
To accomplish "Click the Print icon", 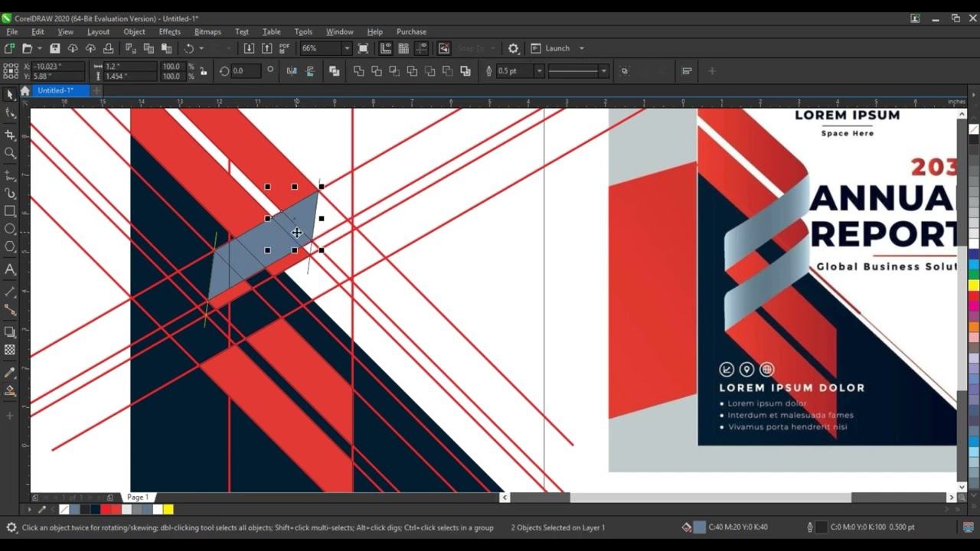I will coord(108,48).
